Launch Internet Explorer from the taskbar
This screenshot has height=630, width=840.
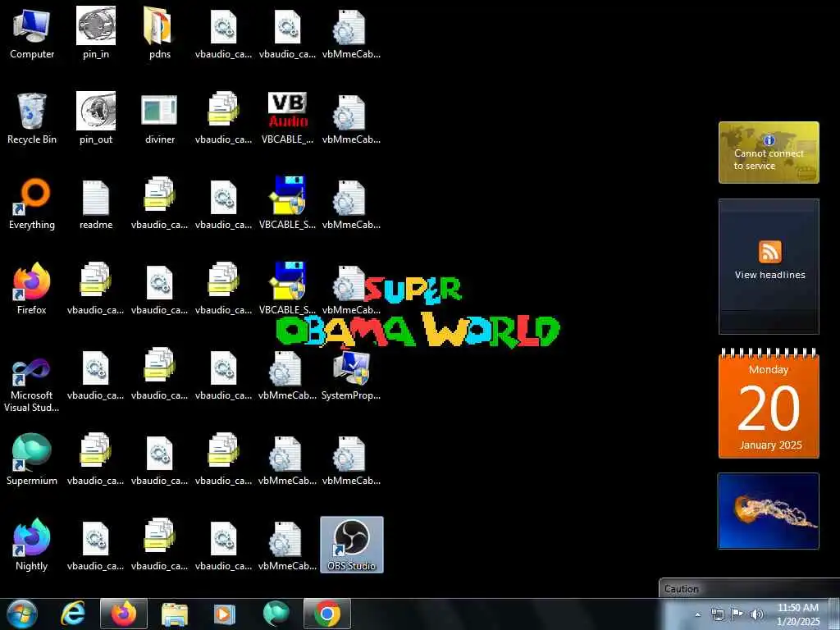tap(73, 614)
